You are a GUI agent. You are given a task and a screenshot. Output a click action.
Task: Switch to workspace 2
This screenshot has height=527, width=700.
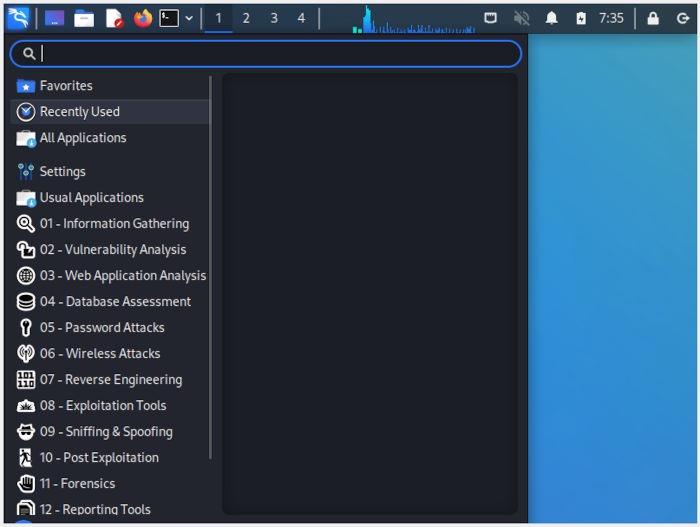pos(246,18)
